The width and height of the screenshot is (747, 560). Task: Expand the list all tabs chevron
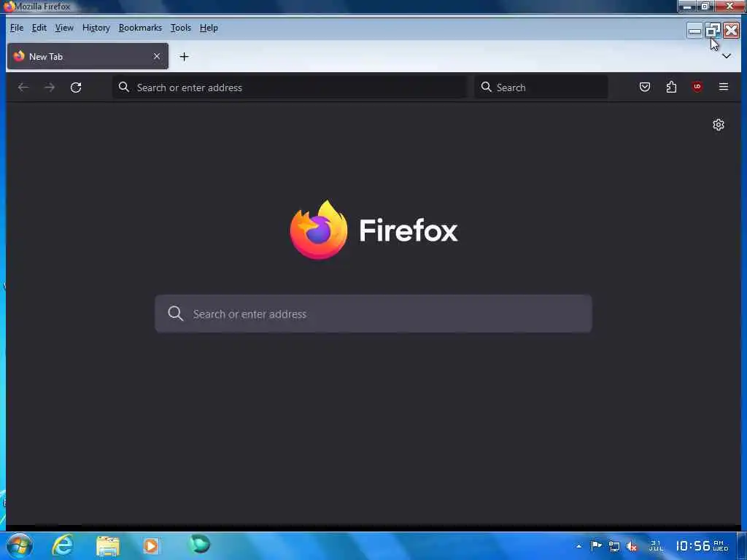click(x=726, y=56)
